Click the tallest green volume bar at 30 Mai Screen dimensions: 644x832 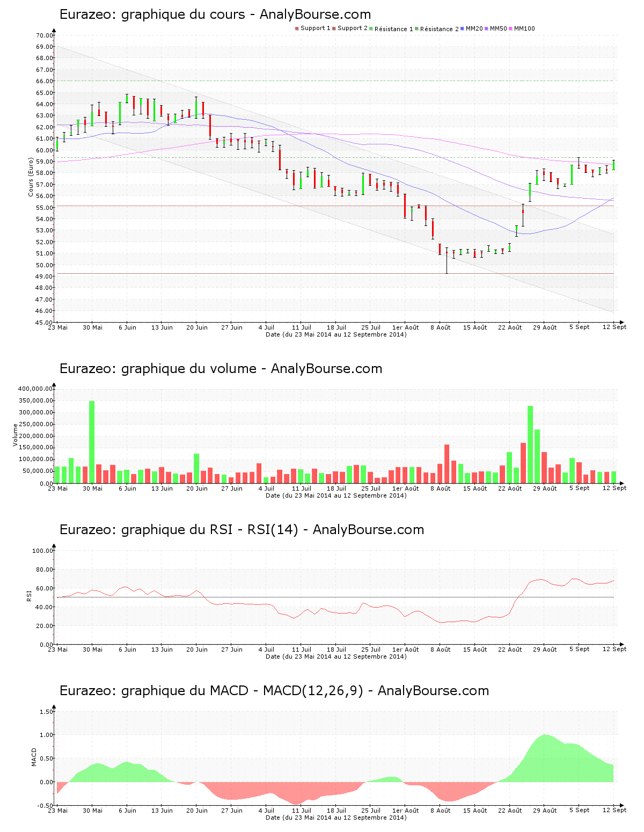(92, 442)
